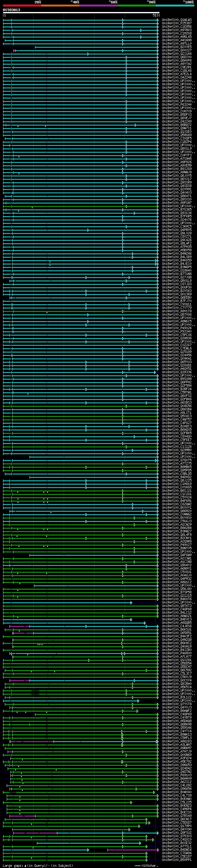Select hit UniRef100_B7SP58
The image size is (197, 868).
(x=177, y=592)
